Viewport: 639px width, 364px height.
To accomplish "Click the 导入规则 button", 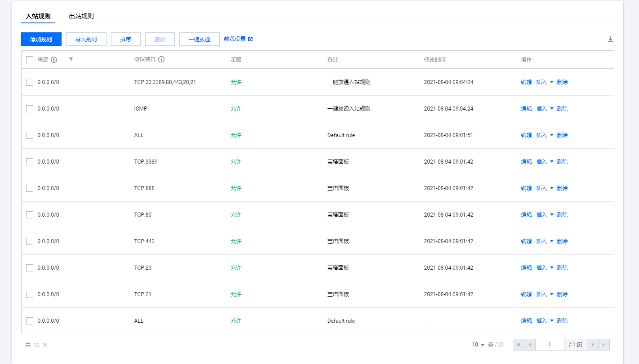I will (86, 39).
